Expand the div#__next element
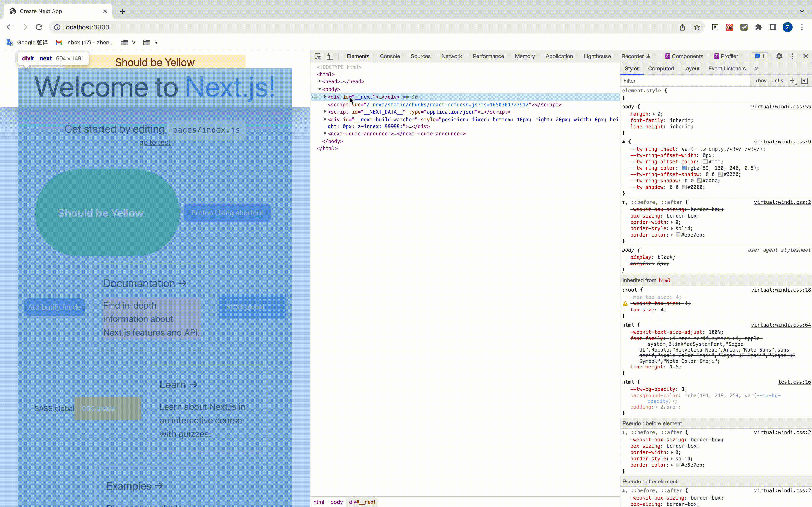The image size is (812, 507). click(x=325, y=96)
